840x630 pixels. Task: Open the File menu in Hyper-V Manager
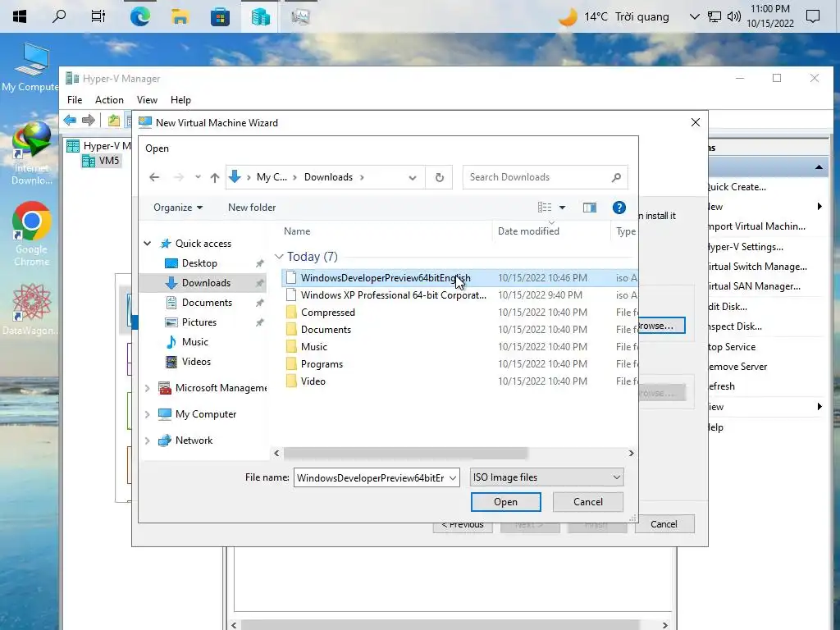pos(75,100)
